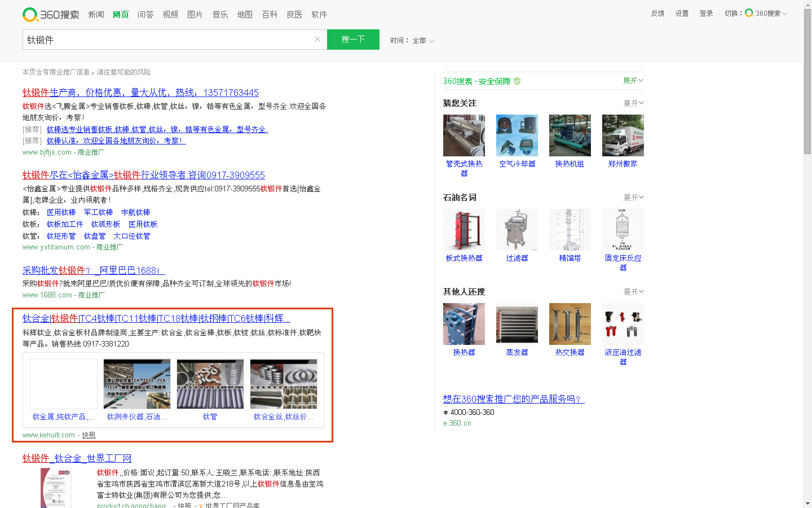This screenshot has width=812, height=508.
Task: Click the 医用钛板 sublink
Action: pos(143,224)
